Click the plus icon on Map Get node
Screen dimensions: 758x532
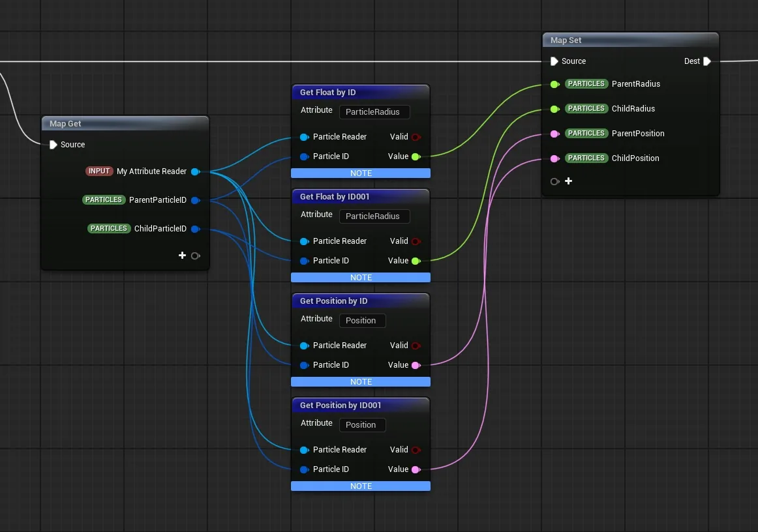click(182, 255)
